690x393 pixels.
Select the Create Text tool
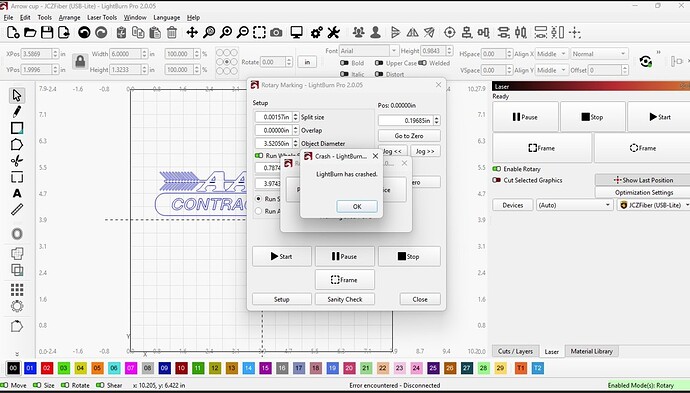click(x=17, y=193)
